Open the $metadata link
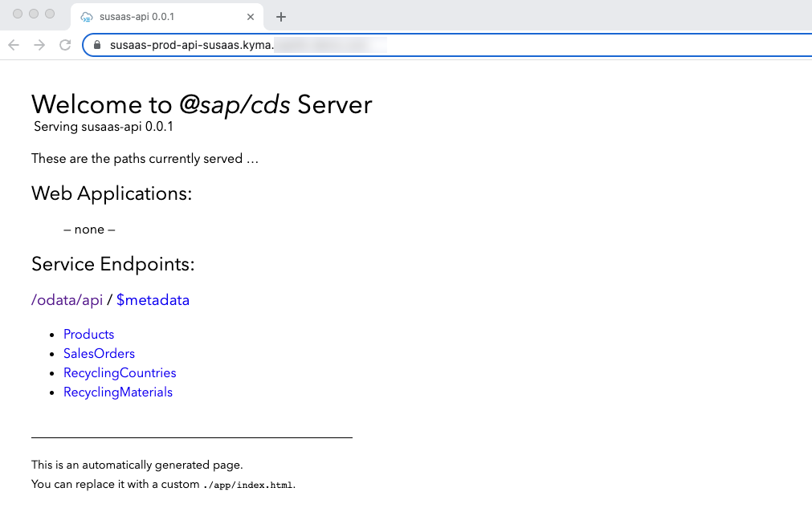The width and height of the screenshot is (812, 508). tap(153, 300)
